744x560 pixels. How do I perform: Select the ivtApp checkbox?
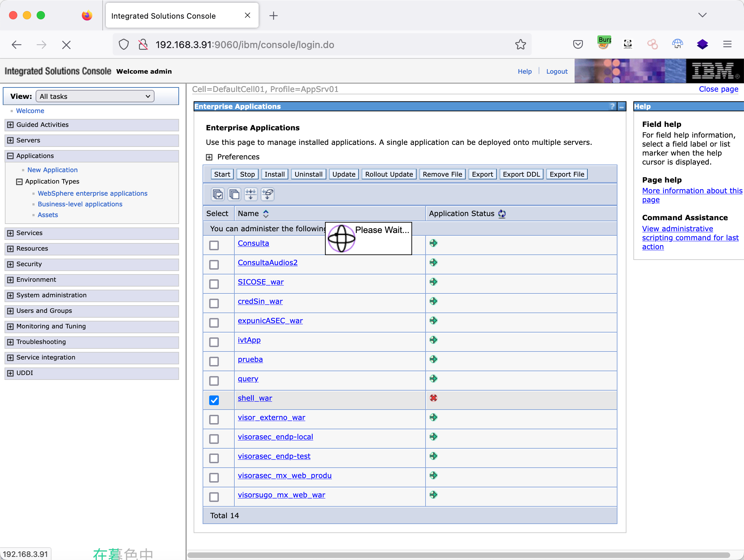point(214,342)
